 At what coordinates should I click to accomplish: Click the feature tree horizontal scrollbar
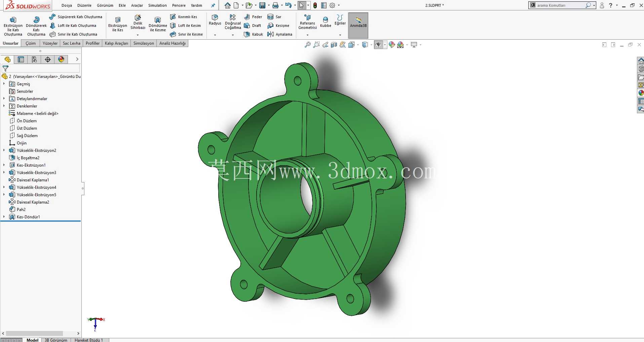[35, 334]
